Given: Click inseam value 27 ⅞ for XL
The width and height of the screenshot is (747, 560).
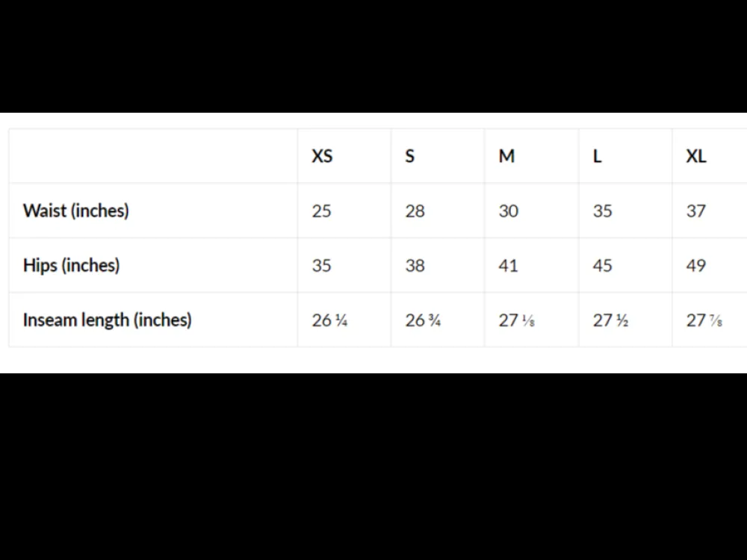Looking at the screenshot, I should point(704,320).
